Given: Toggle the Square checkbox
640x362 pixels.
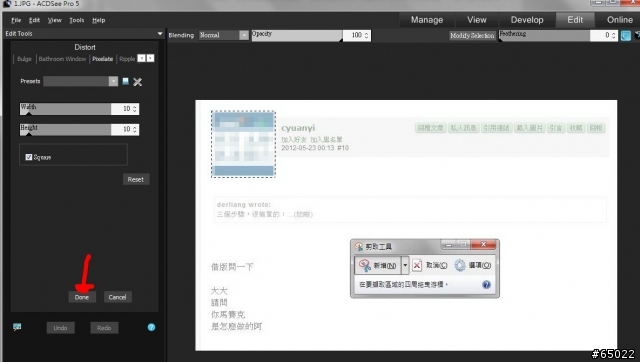Looking at the screenshot, I should pyautogui.click(x=29, y=157).
